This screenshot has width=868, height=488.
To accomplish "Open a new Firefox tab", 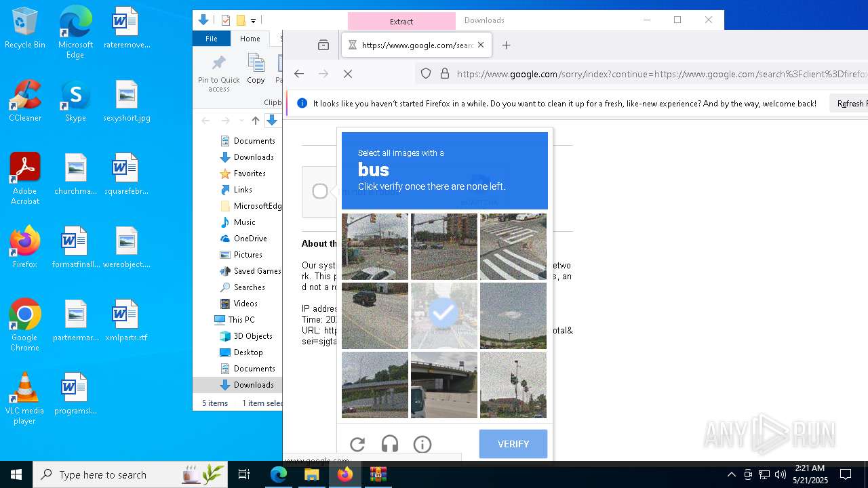I will (x=506, y=45).
